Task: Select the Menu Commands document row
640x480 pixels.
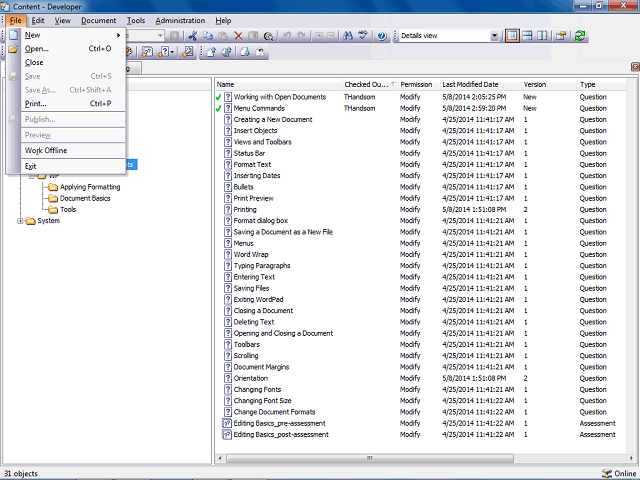Action: point(420,108)
